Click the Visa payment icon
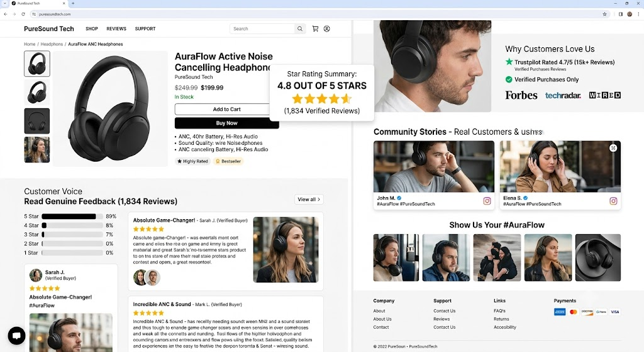The width and height of the screenshot is (644, 352). click(x=614, y=312)
